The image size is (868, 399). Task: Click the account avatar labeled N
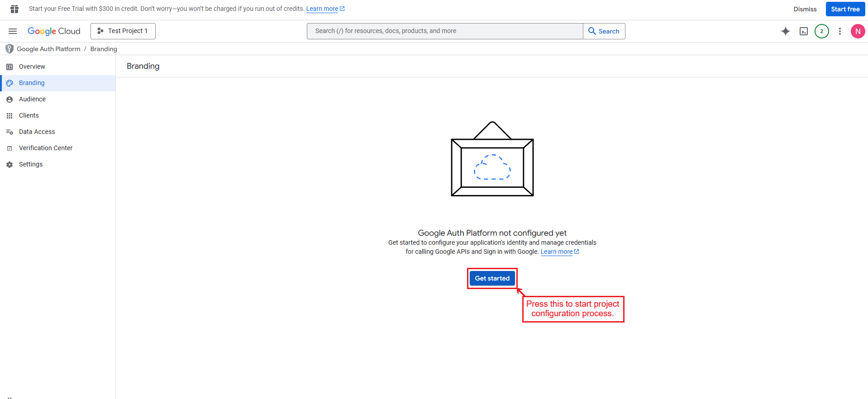coord(858,31)
